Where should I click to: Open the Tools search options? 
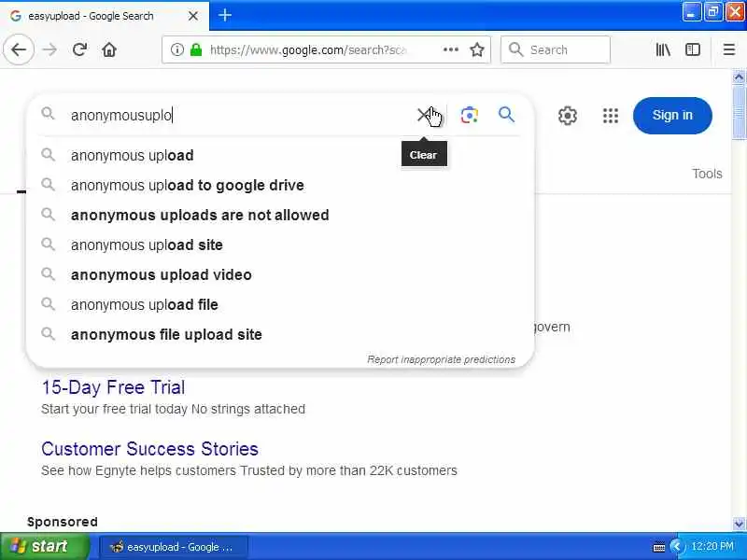(x=707, y=174)
